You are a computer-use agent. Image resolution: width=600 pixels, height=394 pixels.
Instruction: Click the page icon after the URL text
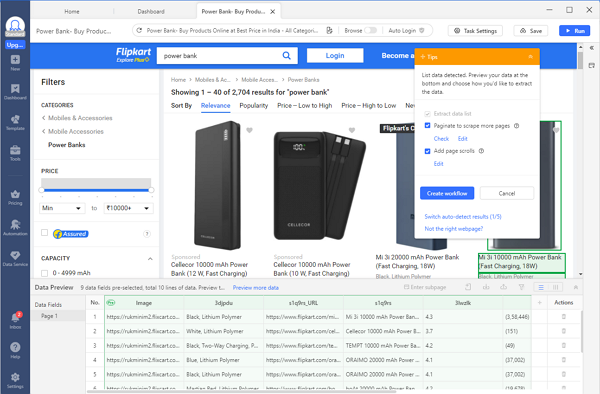tap(329, 30)
